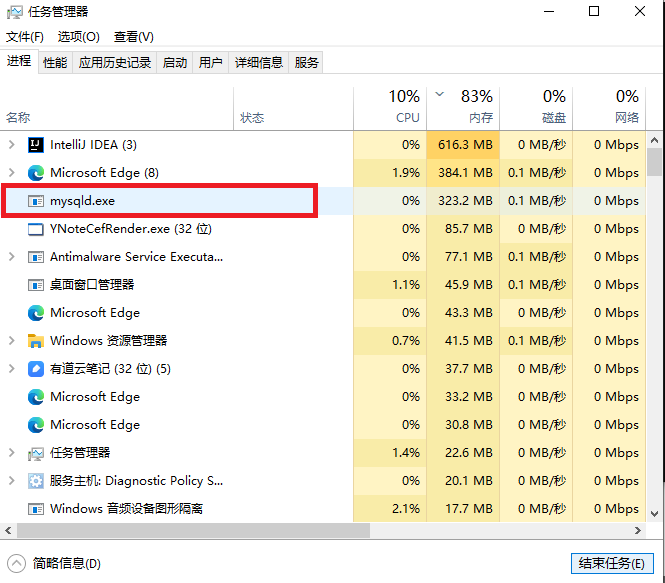Click the 有道云笔记 app icon

tap(36, 369)
